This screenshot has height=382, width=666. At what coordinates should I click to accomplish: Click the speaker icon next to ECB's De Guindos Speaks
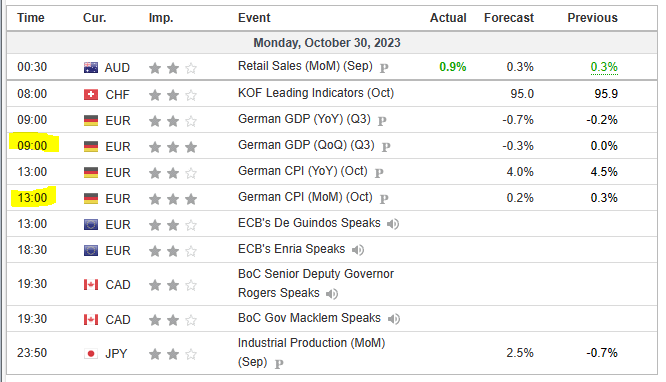(393, 224)
